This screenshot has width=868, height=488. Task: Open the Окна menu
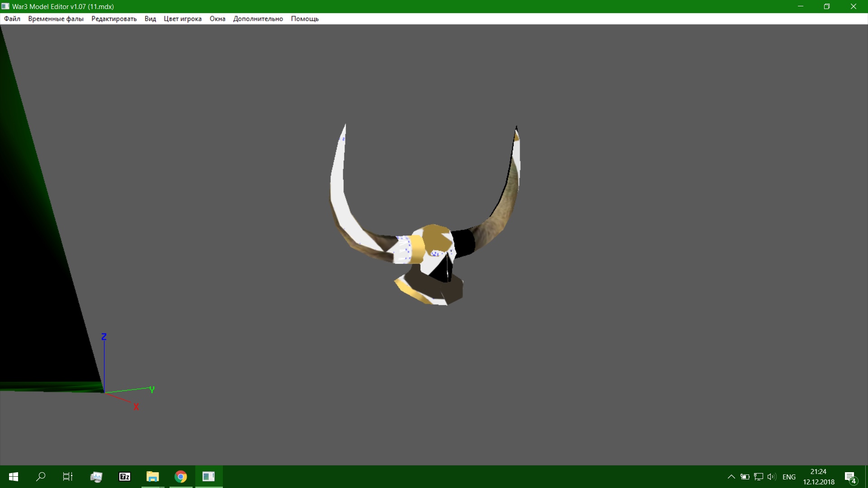pyautogui.click(x=217, y=19)
